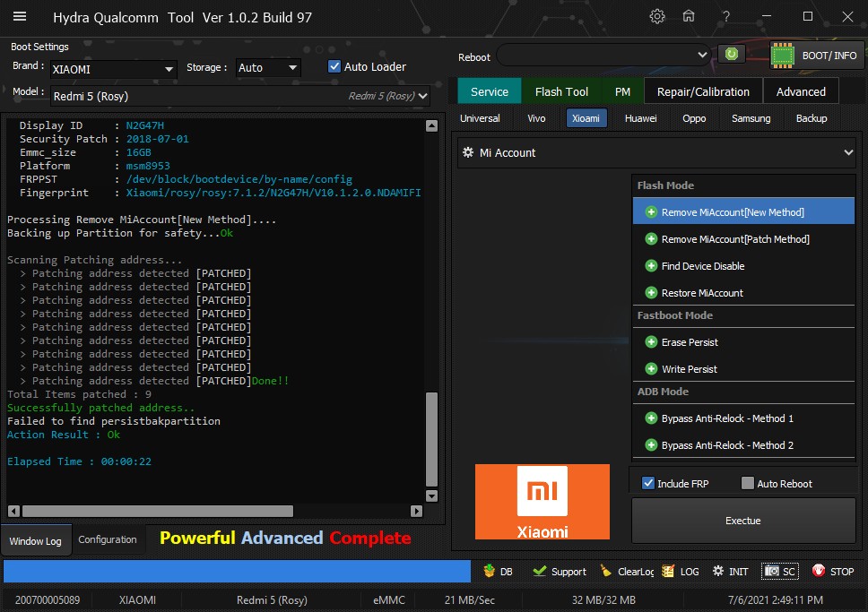Screen dimensions: 868x612
Task: Click plus icon beside Remove MiAccount[Patch Method]
Action: click(651, 239)
